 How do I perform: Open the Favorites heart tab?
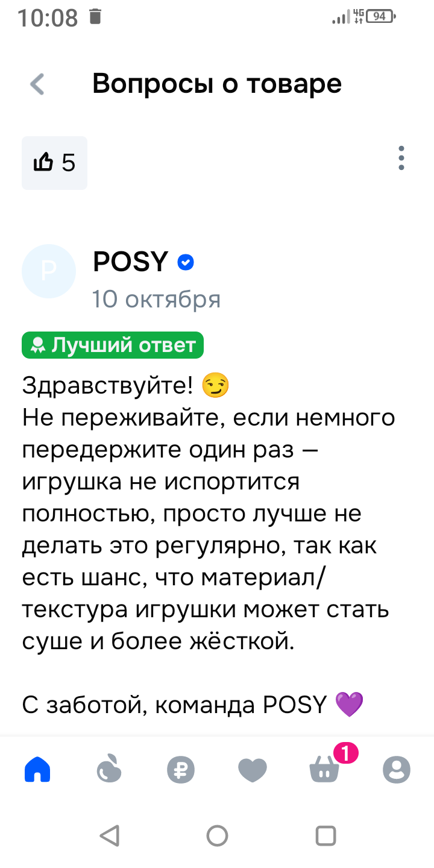pyautogui.click(x=253, y=770)
